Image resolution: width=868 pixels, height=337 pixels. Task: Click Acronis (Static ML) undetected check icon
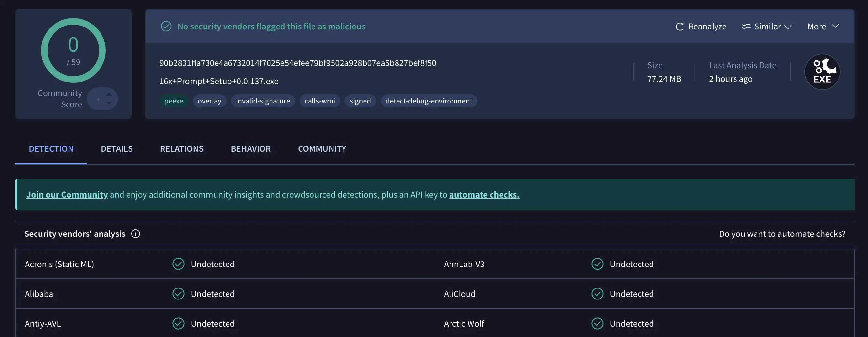coord(178,264)
